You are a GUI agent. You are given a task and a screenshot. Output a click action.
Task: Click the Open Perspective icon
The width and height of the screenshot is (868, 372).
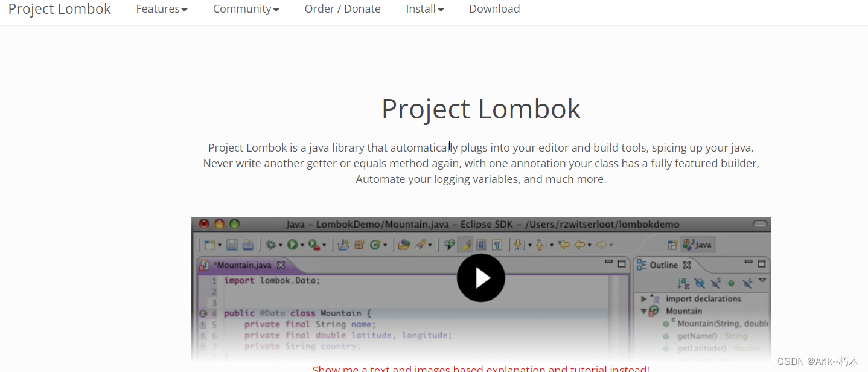tap(672, 245)
